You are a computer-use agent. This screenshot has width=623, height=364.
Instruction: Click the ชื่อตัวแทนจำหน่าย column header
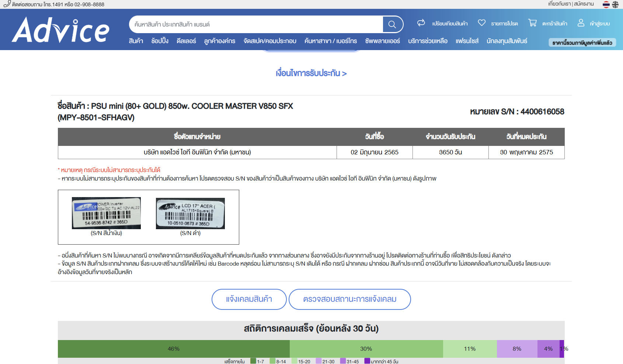[x=197, y=137]
